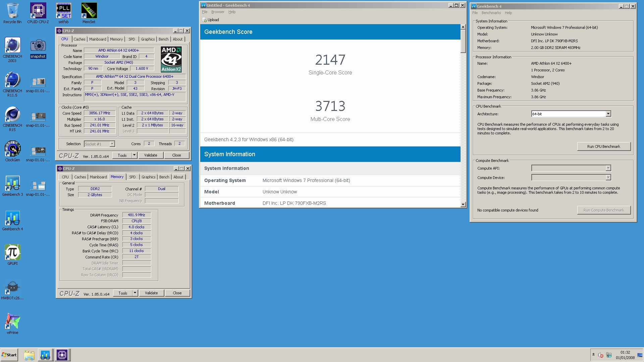Open the snap-01.01 file beside ClockGen
The width and height of the screenshot is (644, 362).
pyautogui.click(x=38, y=154)
